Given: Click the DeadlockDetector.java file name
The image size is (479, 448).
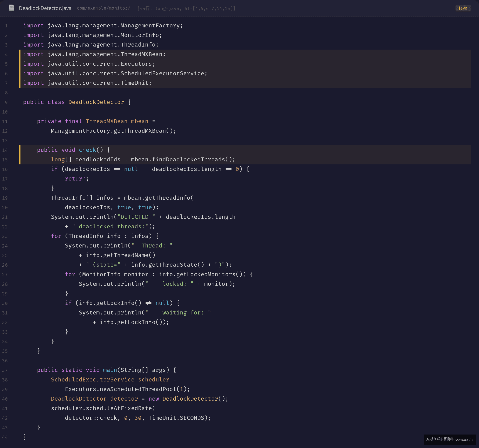Looking at the screenshot, I should pyautogui.click(x=45, y=8).
